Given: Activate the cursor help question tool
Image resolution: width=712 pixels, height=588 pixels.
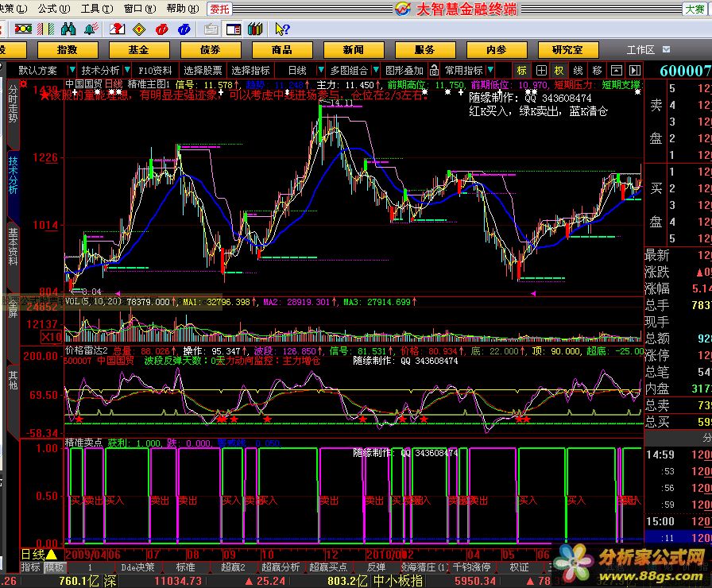Looking at the screenshot, I should (x=282, y=29).
